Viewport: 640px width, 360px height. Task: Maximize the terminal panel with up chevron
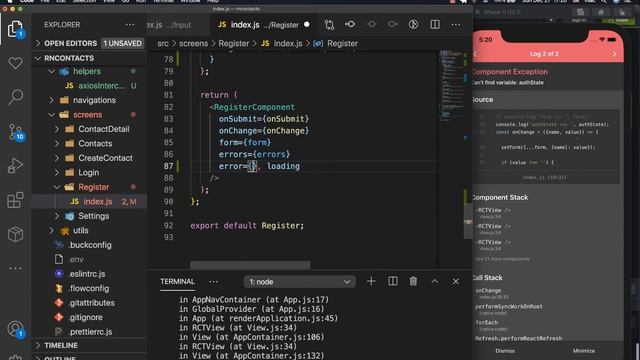pos(435,281)
